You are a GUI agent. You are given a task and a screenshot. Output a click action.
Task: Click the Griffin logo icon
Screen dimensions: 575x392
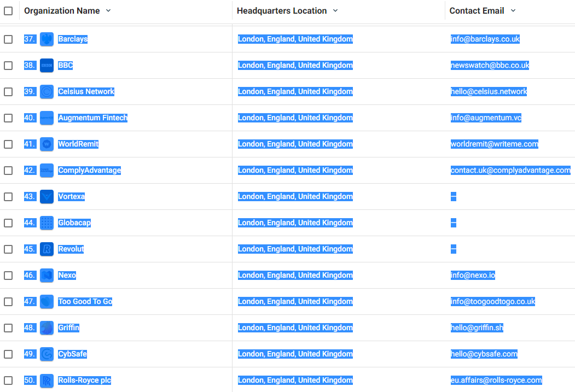47,328
